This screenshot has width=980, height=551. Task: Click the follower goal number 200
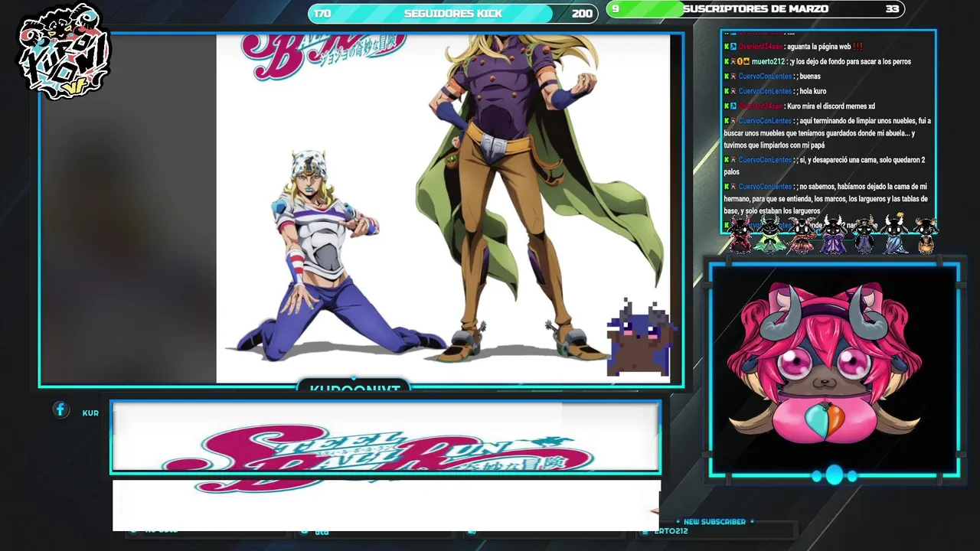pos(582,14)
